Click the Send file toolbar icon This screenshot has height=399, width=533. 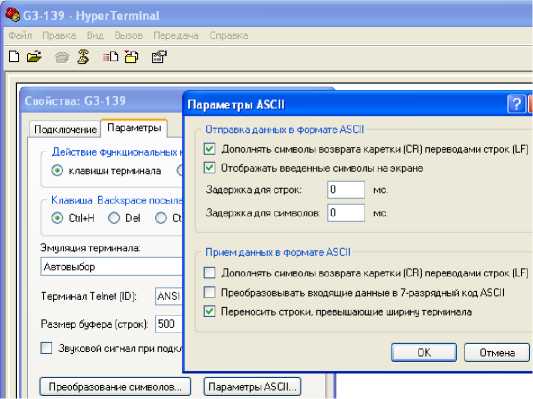(x=110, y=56)
